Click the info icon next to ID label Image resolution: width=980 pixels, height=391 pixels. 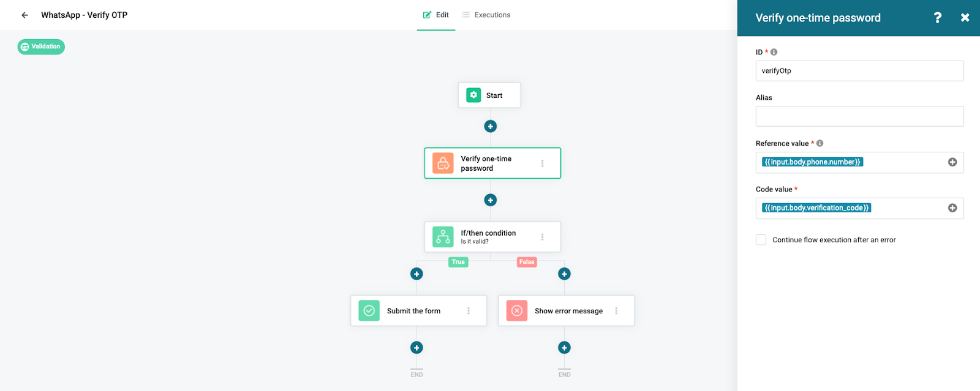tap(774, 52)
